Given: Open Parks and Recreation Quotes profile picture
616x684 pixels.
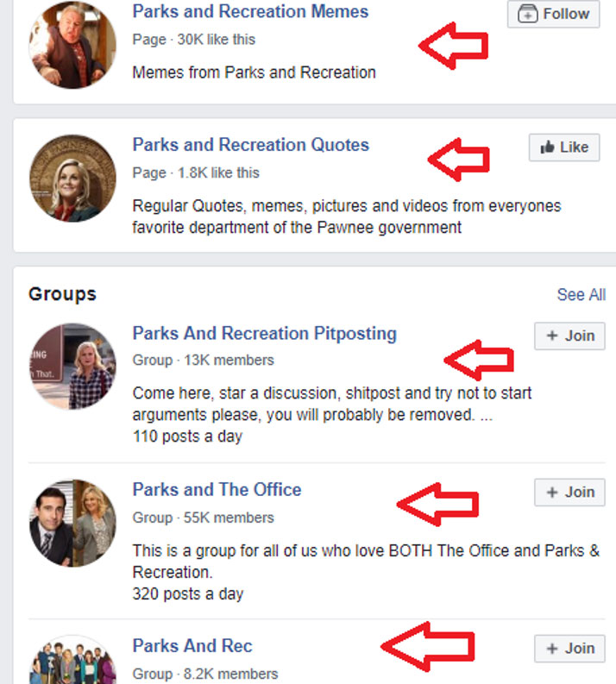Looking at the screenshot, I should (x=72, y=178).
